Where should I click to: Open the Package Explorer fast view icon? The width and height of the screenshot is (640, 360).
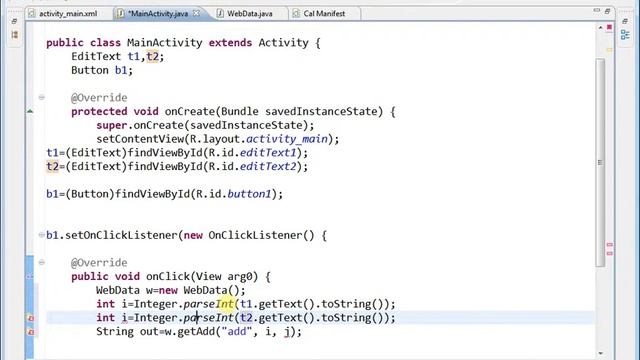pyautogui.click(x=15, y=35)
